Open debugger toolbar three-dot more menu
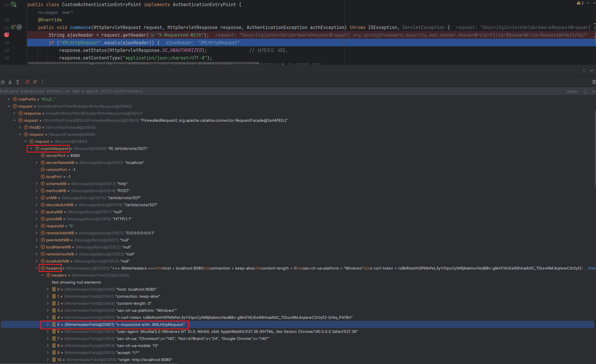Viewport: 596px width, 364px height. pyautogui.click(x=43, y=82)
